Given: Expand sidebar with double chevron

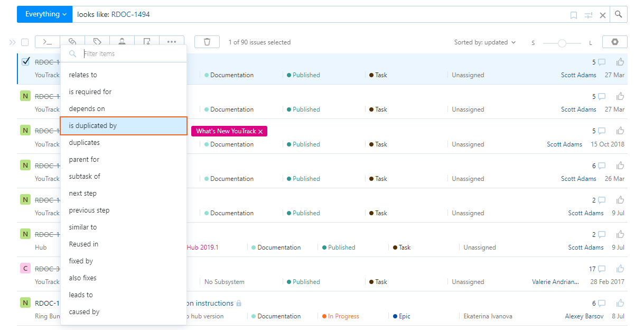Looking at the screenshot, I should (13, 42).
